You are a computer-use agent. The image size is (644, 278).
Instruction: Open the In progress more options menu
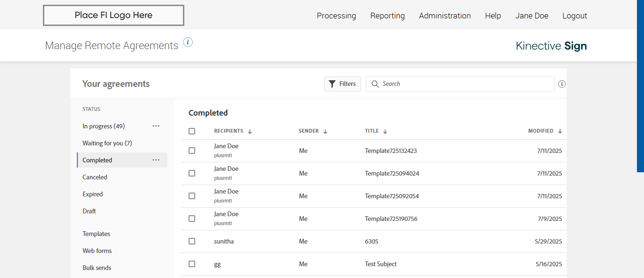[156, 126]
